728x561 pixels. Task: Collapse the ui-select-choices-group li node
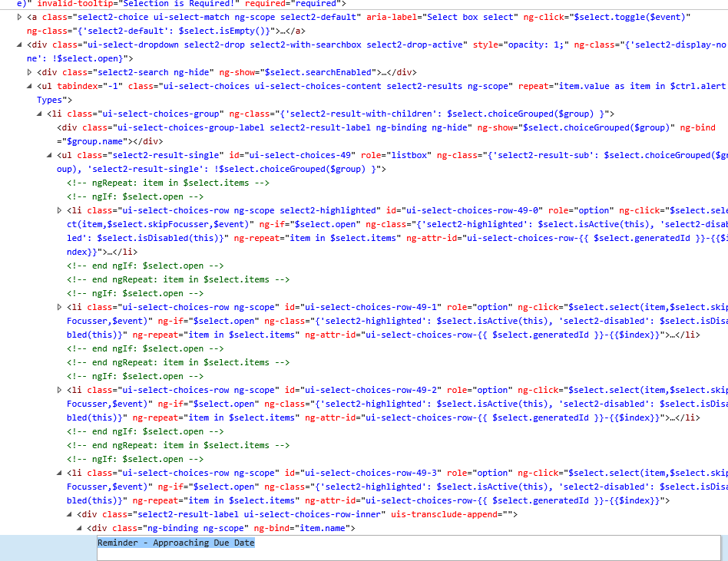coord(39,114)
